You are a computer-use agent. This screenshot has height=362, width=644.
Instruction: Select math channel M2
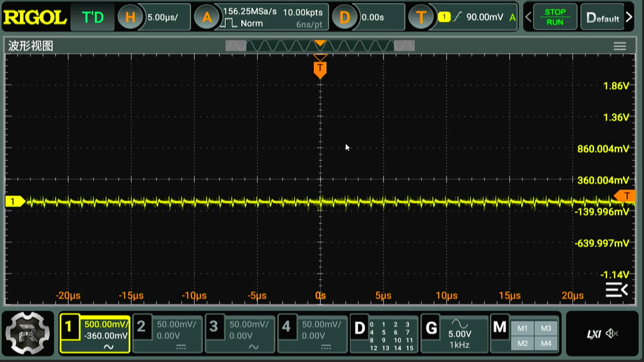pyautogui.click(x=523, y=343)
